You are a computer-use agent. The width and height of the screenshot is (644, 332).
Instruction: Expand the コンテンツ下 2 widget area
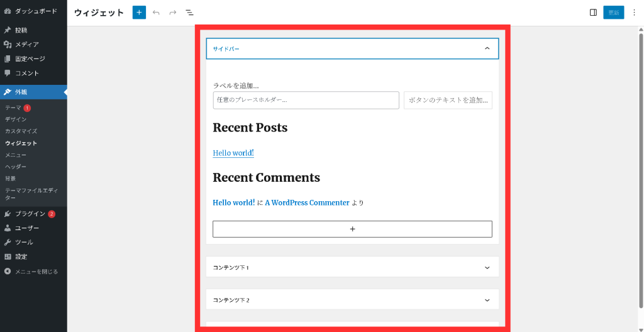coord(487,300)
